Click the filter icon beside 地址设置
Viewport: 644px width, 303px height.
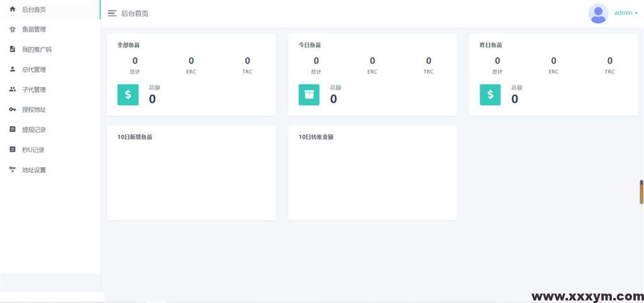(x=12, y=170)
